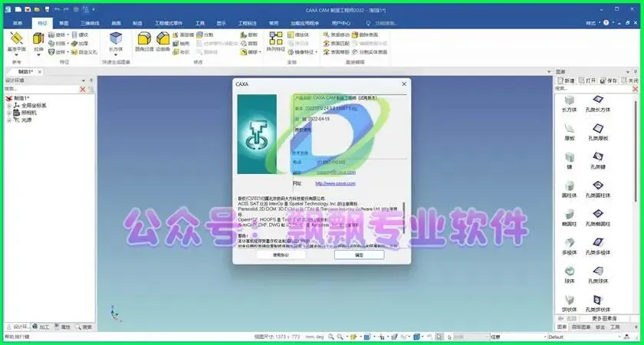This screenshot has height=345, width=644.
Task: Click the undo arrow in quick access toolbar
Action: point(57,9)
